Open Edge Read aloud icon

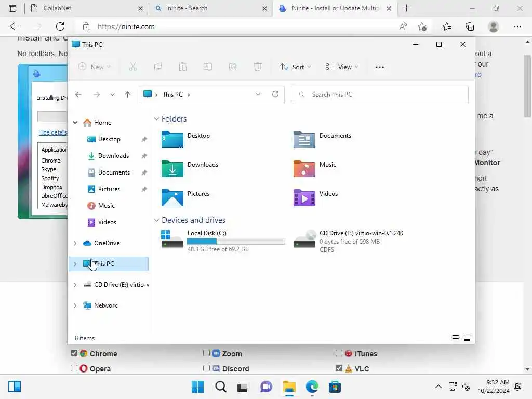pos(403,26)
